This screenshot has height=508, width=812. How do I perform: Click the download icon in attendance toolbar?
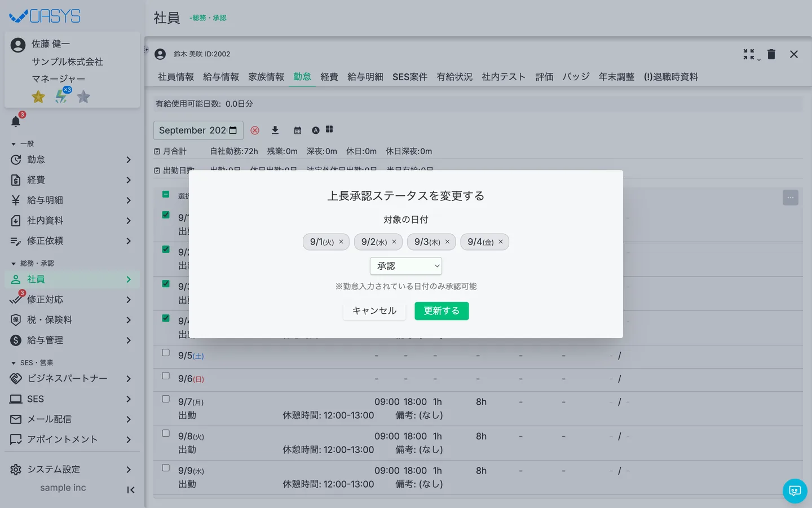point(275,130)
